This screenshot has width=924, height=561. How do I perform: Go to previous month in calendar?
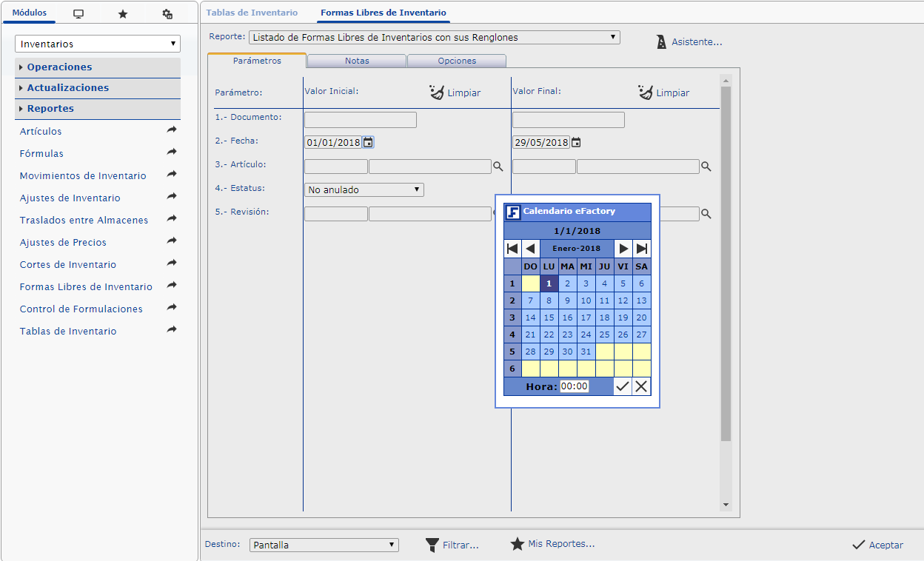tap(530, 249)
